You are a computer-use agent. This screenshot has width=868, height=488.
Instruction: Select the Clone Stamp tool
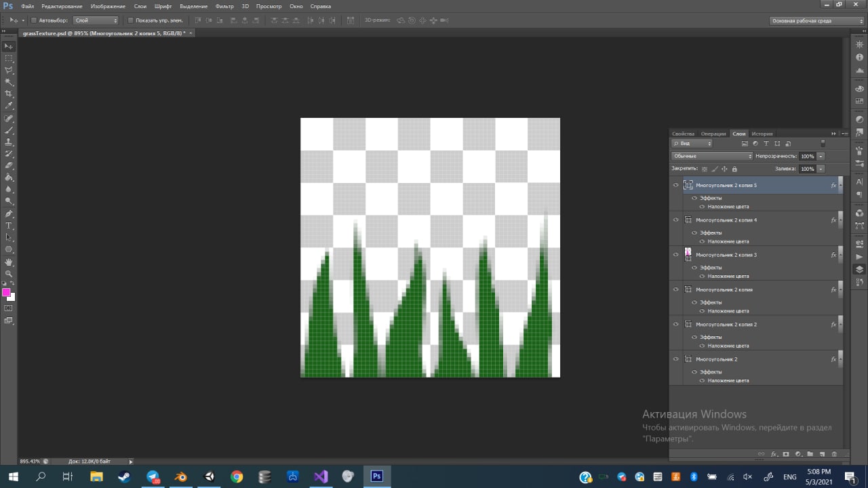9,142
